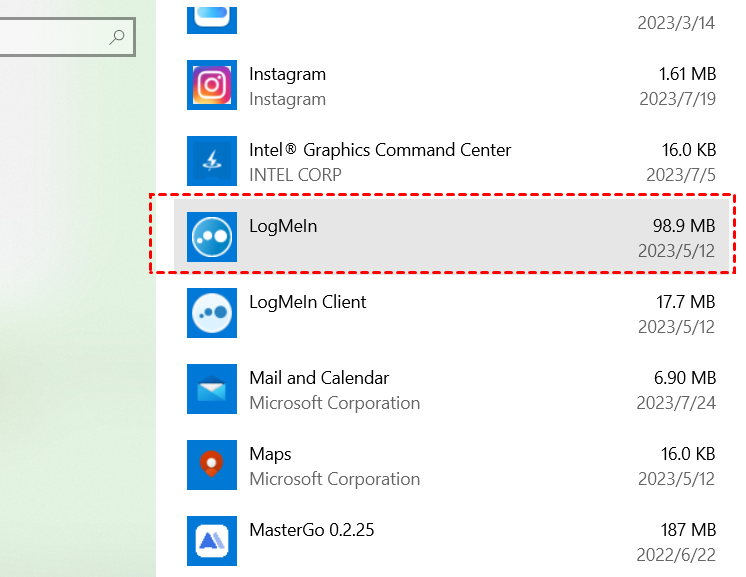Click the 17.7 MB size of LogMeIn Client
Image resolution: width=746 pixels, height=577 pixels.
[x=686, y=302]
